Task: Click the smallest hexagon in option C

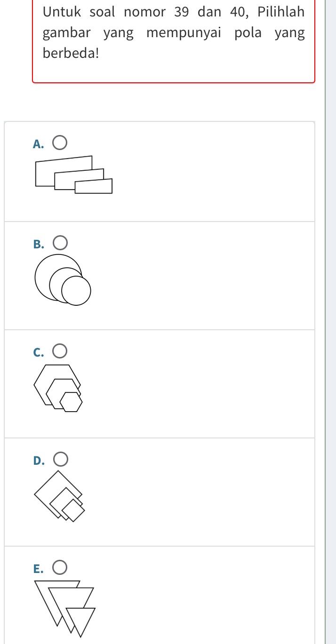Action: (71, 402)
